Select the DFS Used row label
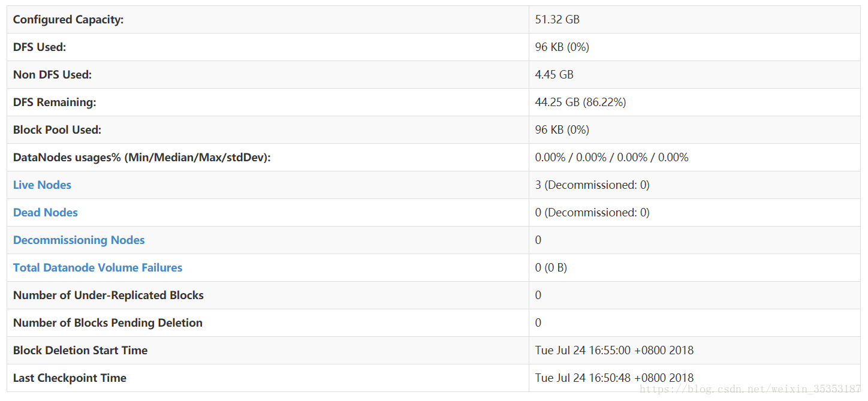The image size is (868, 401). 40,47
